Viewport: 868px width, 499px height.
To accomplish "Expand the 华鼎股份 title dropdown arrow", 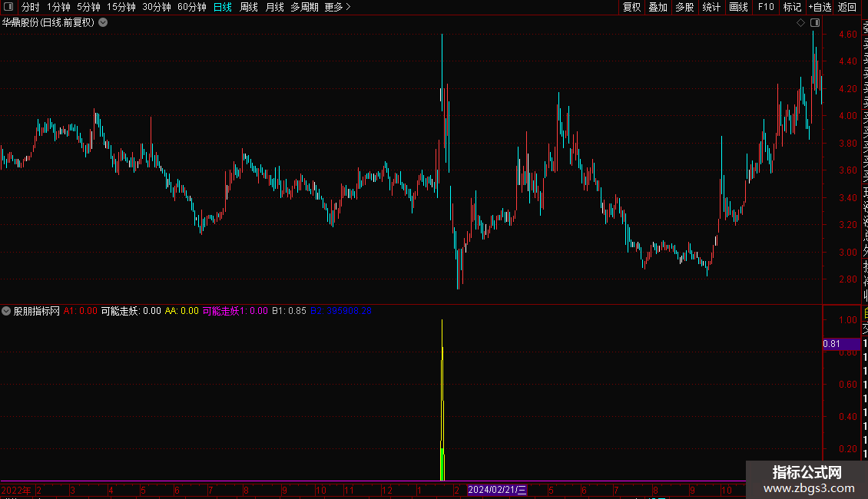I will [103, 23].
